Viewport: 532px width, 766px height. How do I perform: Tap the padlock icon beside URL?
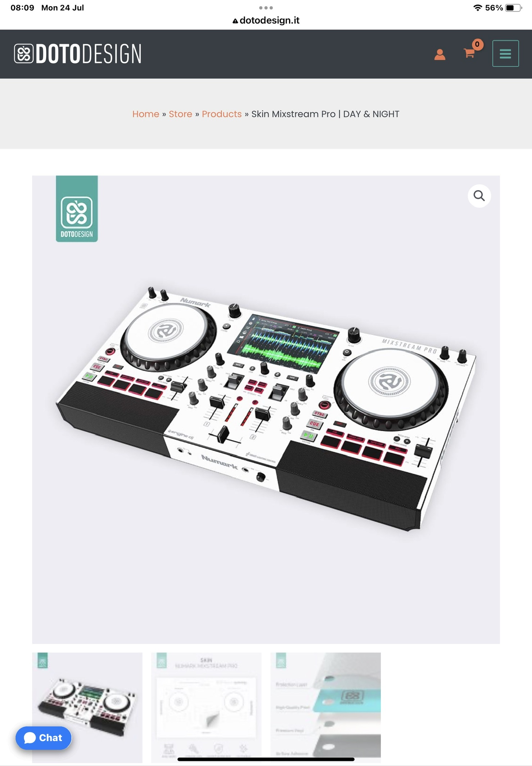(235, 21)
